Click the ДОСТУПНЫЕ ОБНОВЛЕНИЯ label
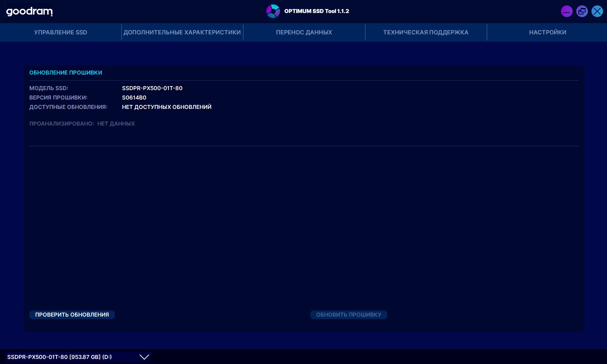The image size is (607, 364). point(68,107)
